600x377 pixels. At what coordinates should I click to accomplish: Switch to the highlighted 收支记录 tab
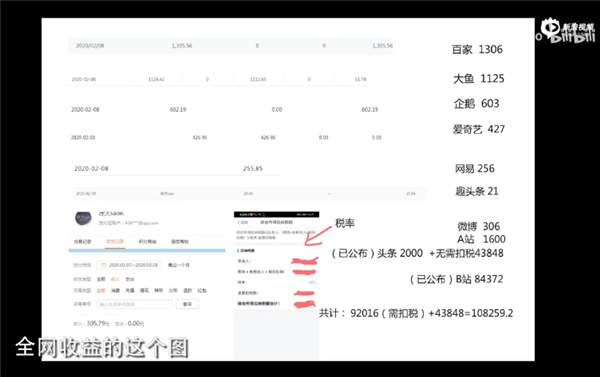click(115, 242)
